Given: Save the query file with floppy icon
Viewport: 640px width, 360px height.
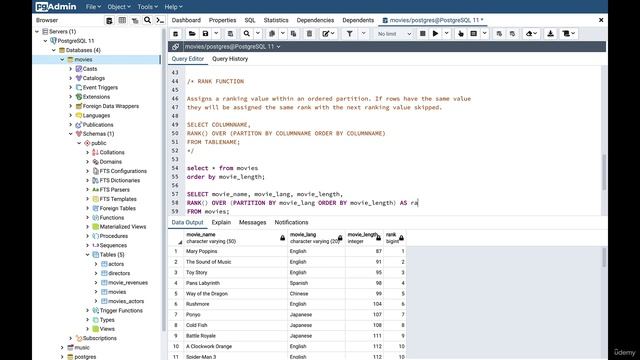Looking at the screenshot, I should coord(205,34).
